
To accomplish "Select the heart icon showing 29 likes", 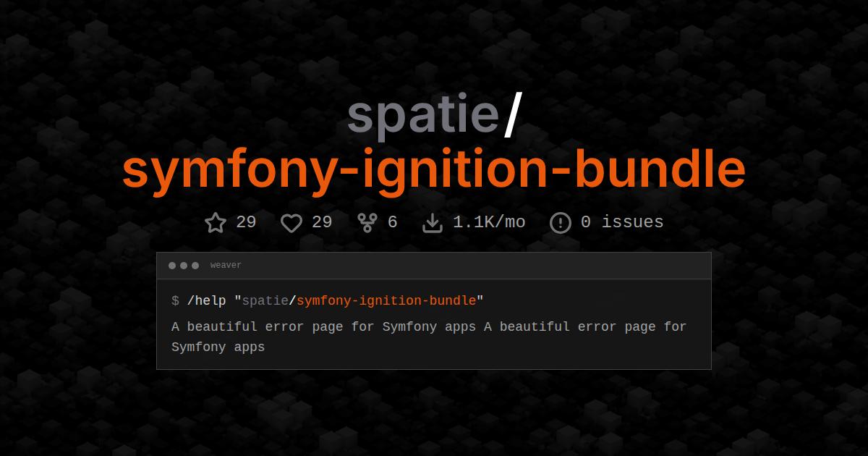I will (292, 222).
